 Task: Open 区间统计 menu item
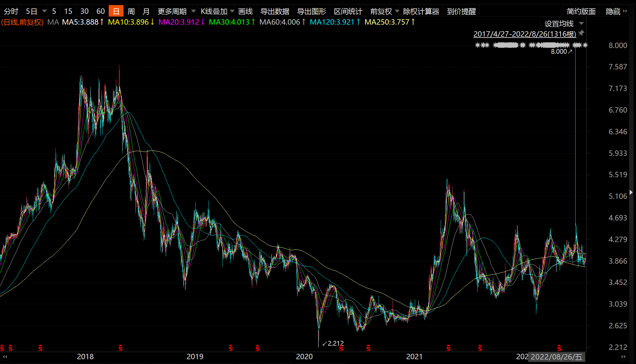click(348, 11)
